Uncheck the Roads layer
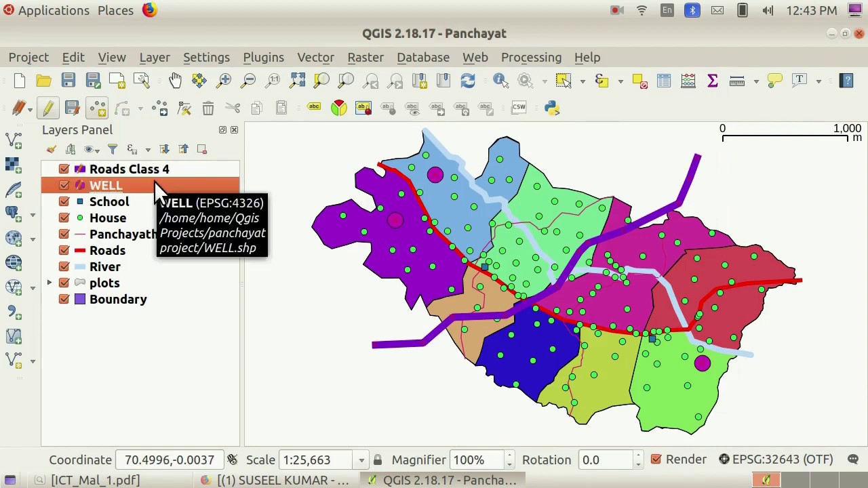This screenshot has height=488, width=868. (x=64, y=250)
